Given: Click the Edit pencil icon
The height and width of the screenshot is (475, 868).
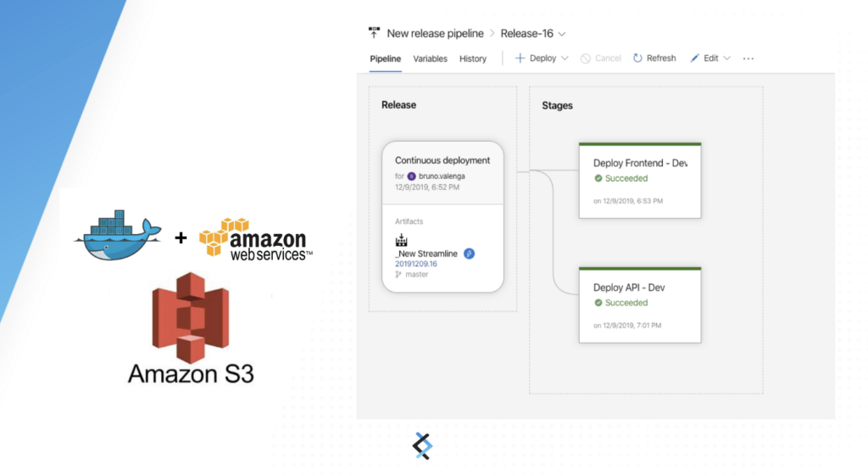Looking at the screenshot, I should (695, 59).
